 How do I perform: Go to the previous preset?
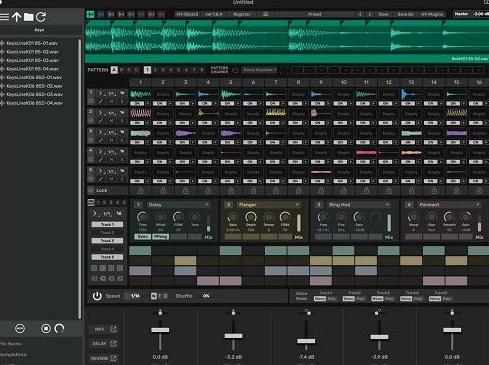click(x=360, y=14)
